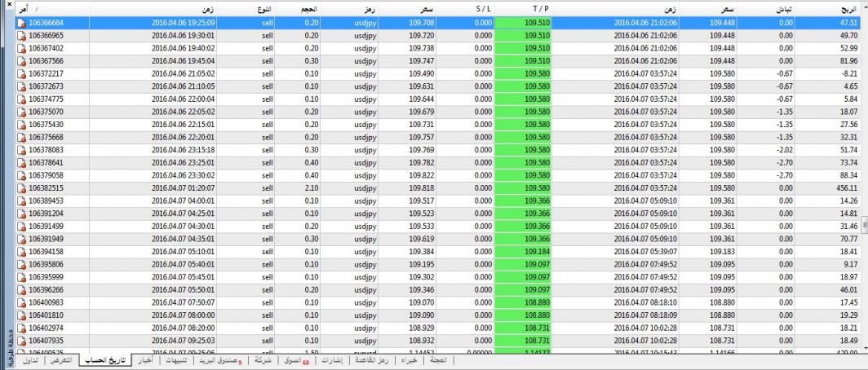The height and width of the screenshot is (370, 868).
Task: Select the icon beside order 106375070
Action: pos(21,112)
